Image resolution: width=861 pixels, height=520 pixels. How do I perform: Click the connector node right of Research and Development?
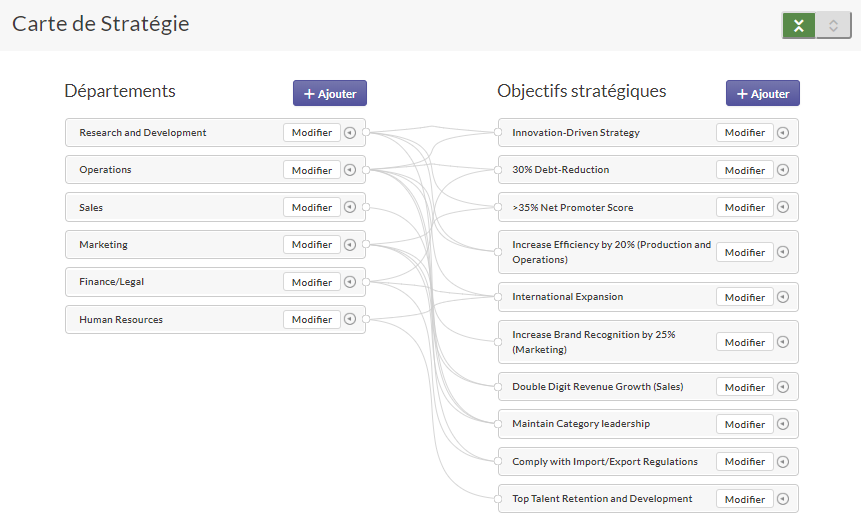366,133
